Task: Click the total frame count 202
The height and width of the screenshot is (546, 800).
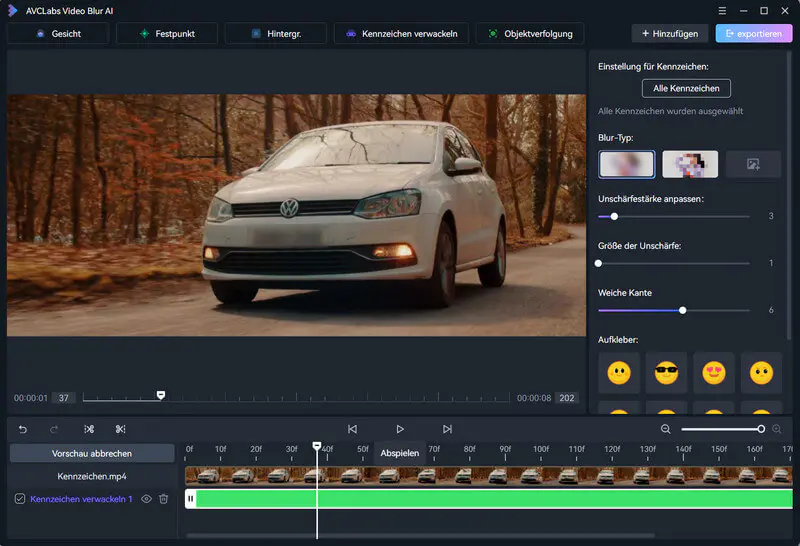Action: [x=566, y=398]
